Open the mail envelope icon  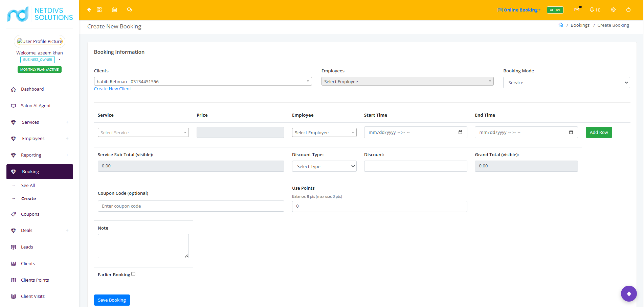click(x=577, y=10)
